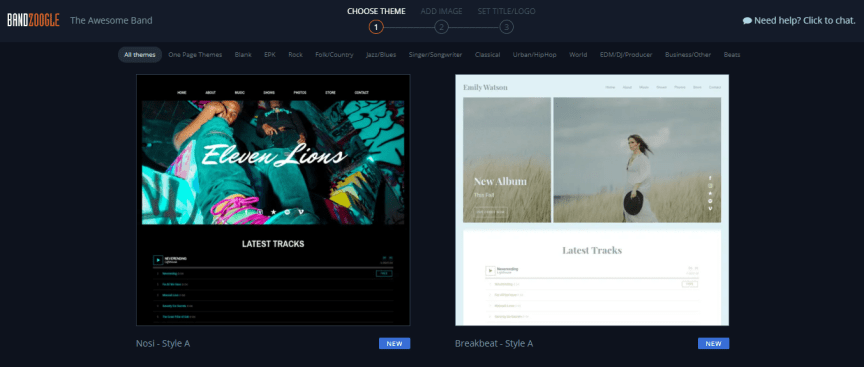Image resolution: width=864 pixels, height=367 pixels.
Task: Click the SET TITLE/LOGO step label
Action: point(506,11)
